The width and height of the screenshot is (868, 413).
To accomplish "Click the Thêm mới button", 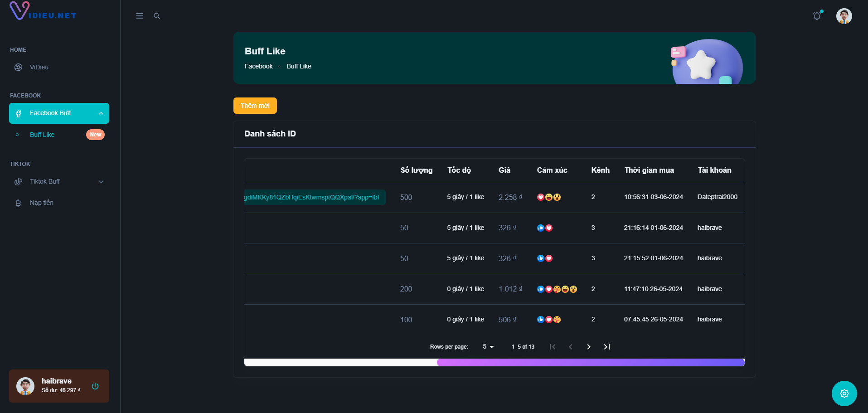I will click(x=255, y=106).
